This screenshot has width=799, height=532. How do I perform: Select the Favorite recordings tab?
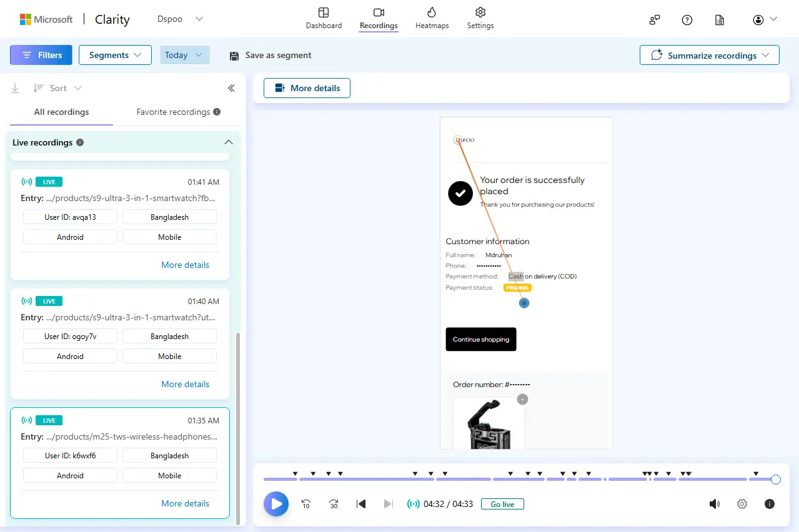pos(178,112)
